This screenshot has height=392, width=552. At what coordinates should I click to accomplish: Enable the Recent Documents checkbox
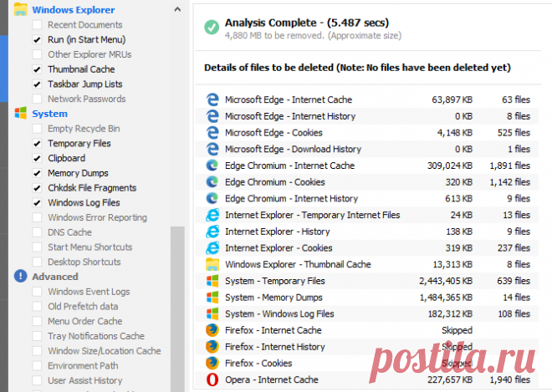[37, 25]
